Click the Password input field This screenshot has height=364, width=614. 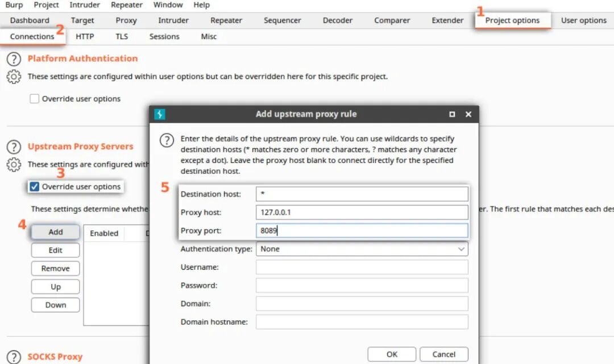pos(362,286)
